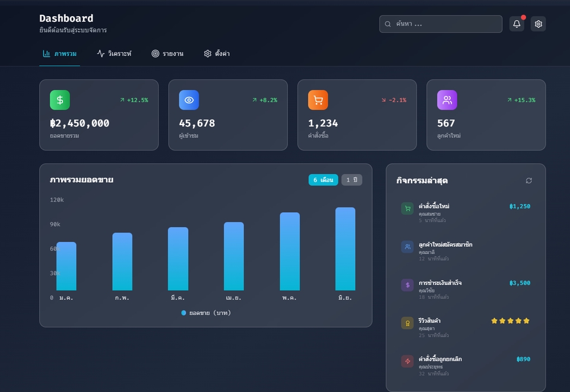
Task: Switch to the วิเคราะห์ tab
Action: 114,53
